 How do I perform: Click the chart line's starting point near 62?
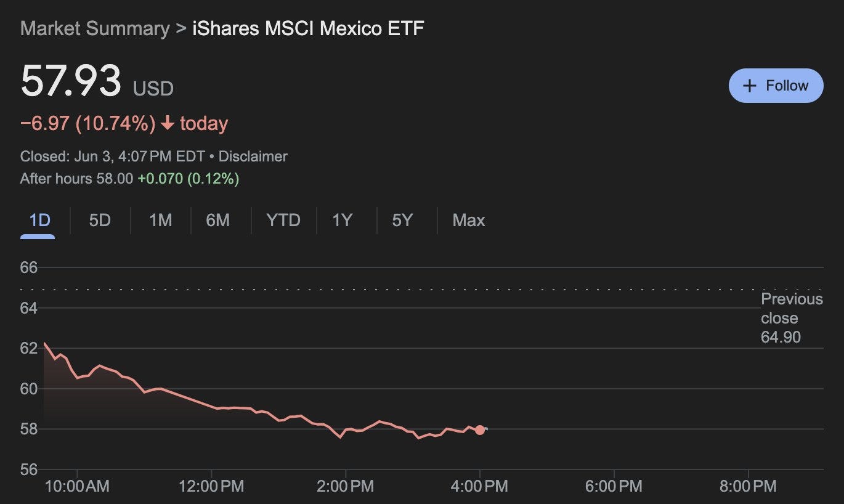[x=44, y=344]
